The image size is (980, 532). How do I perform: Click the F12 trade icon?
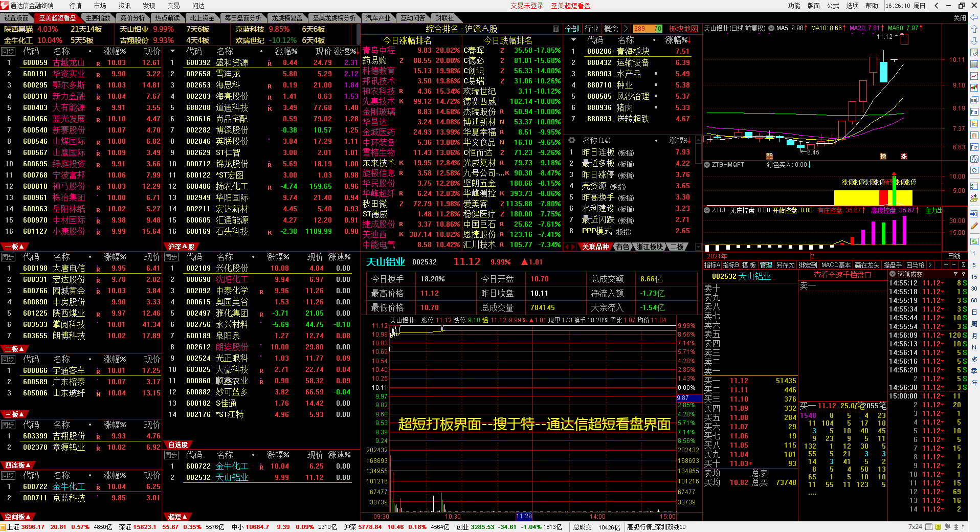[x=974, y=147]
